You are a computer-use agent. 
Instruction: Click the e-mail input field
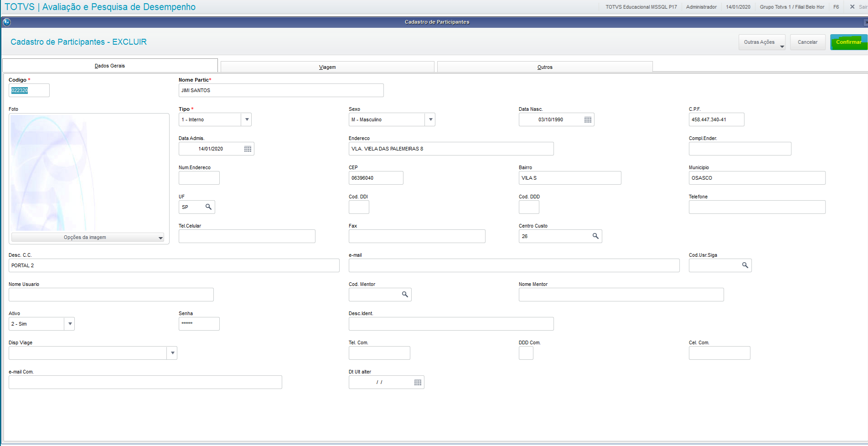514,265
